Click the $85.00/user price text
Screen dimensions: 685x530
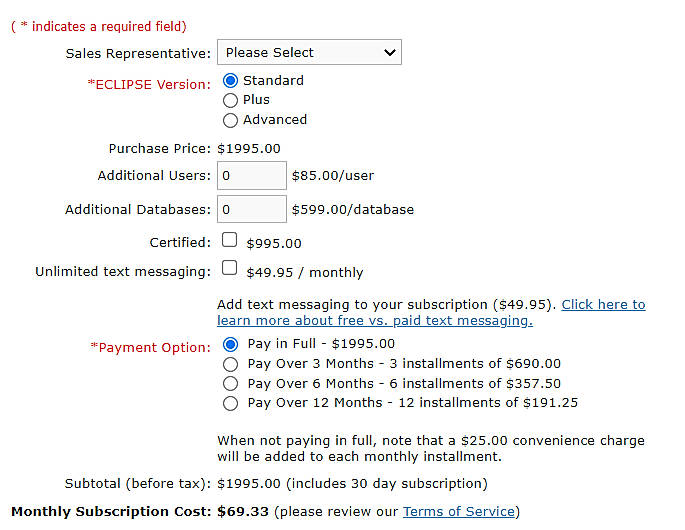tap(333, 176)
